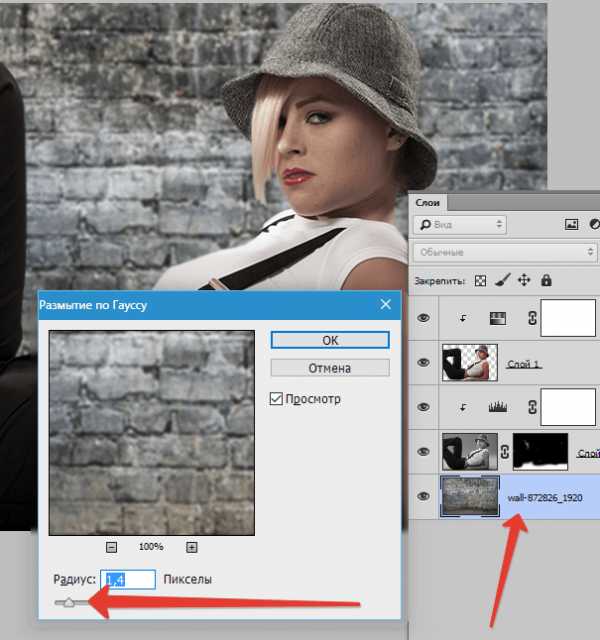Viewport: 600px width, 640px height.
Task: Click the pixel layer filter image icon
Action: tap(571, 224)
